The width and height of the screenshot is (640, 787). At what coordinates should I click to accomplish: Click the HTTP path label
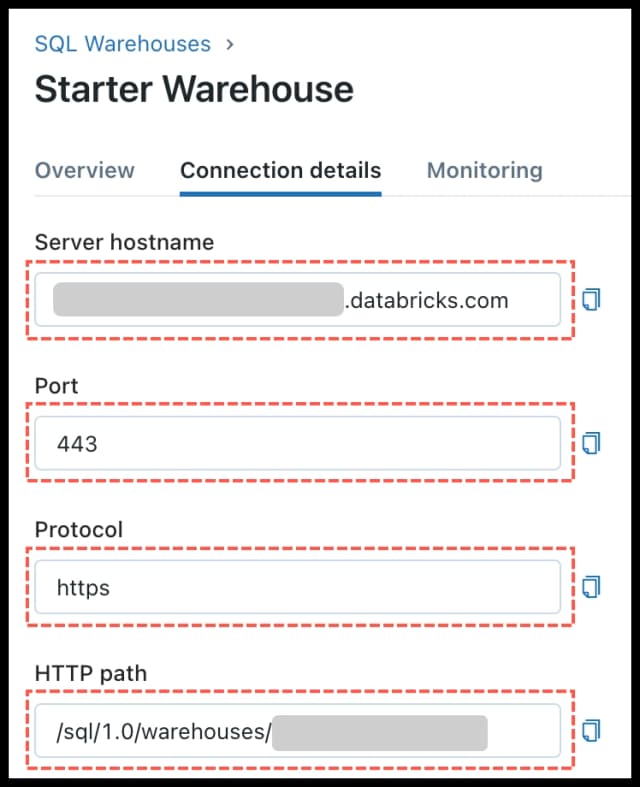pos(91,673)
